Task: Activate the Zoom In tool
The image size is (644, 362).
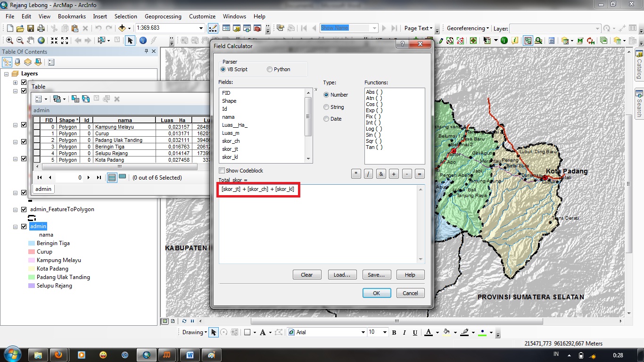Action: [x=9, y=40]
